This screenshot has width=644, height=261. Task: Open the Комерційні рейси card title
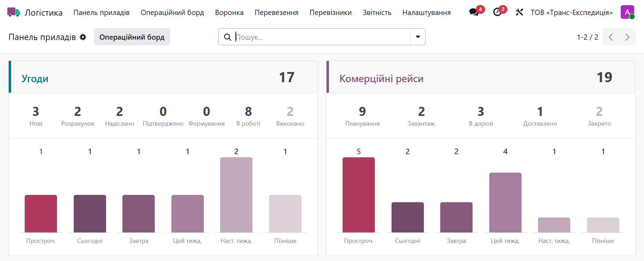click(x=381, y=79)
